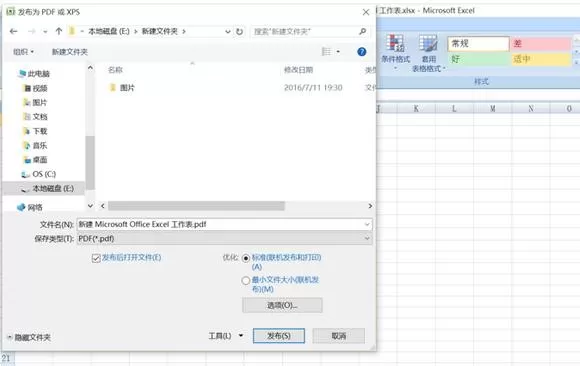Screen dimensions: 580x366
Task: Sort by 名称 column header
Action: pyautogui.click(x=115, y=70)
